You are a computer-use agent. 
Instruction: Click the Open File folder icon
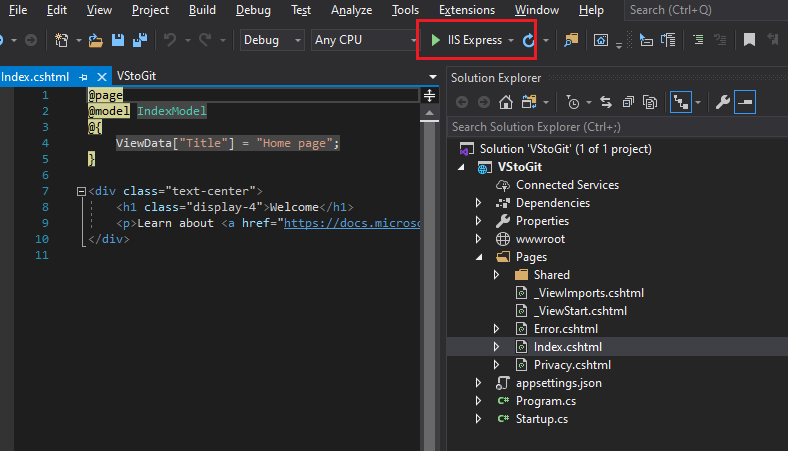pos(95,40)
